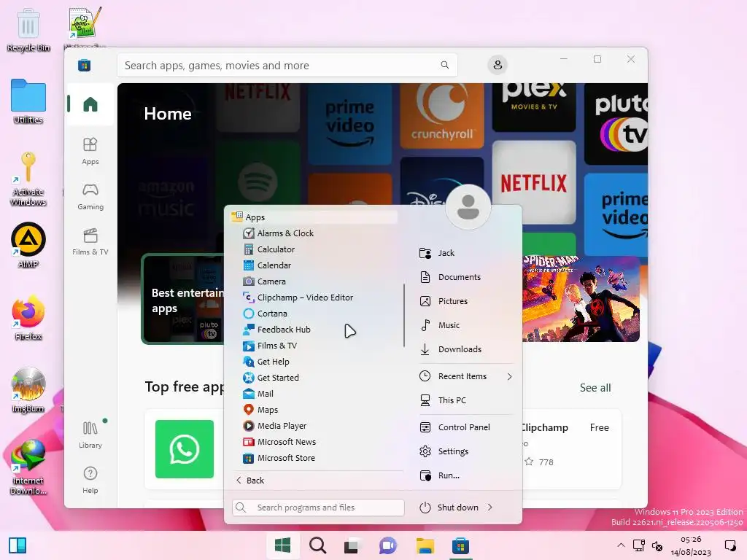Click the Store search magnifier icon
The width and height of the screenshot is (747, 560).
[444, 65]
